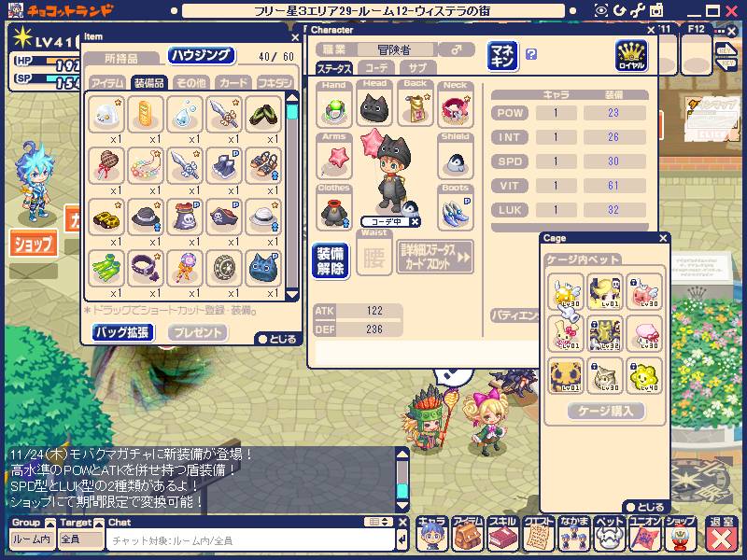
Task: Open the Group dropdown arrow
Action: click(x=50, y=524)
